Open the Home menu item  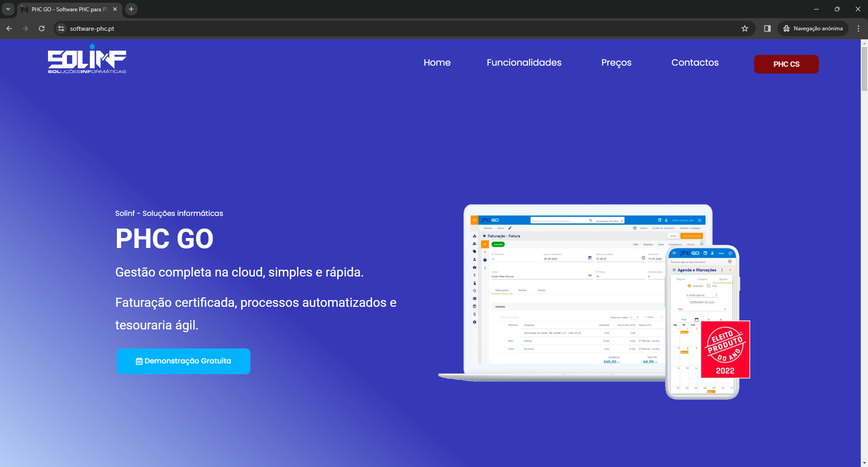437,62
